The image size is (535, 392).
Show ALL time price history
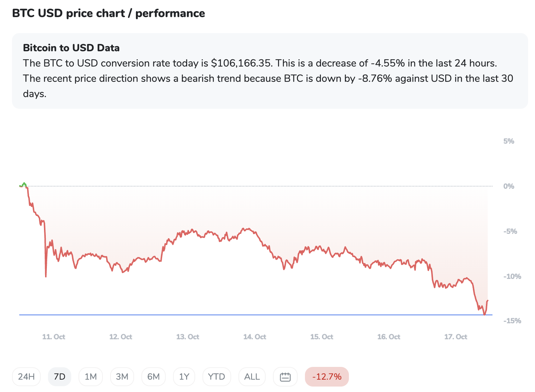tap(252, 377)
